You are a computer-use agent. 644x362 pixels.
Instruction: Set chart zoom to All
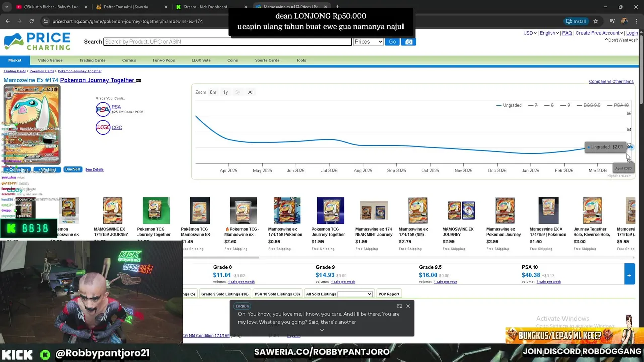click(x=251, y=92)
